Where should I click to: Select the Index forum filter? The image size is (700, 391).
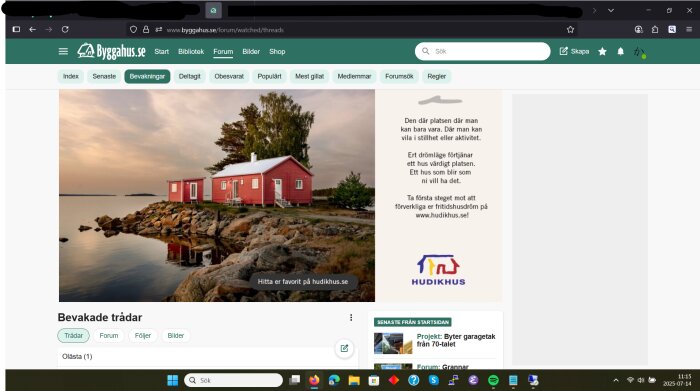click(x=71, y=76)
